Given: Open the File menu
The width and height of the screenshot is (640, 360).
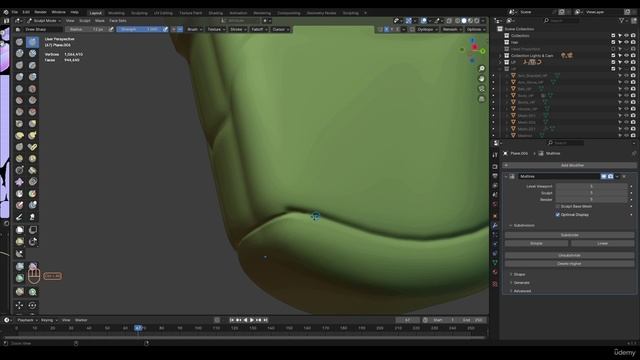Looking at the screenshot, I should [15, 12].
